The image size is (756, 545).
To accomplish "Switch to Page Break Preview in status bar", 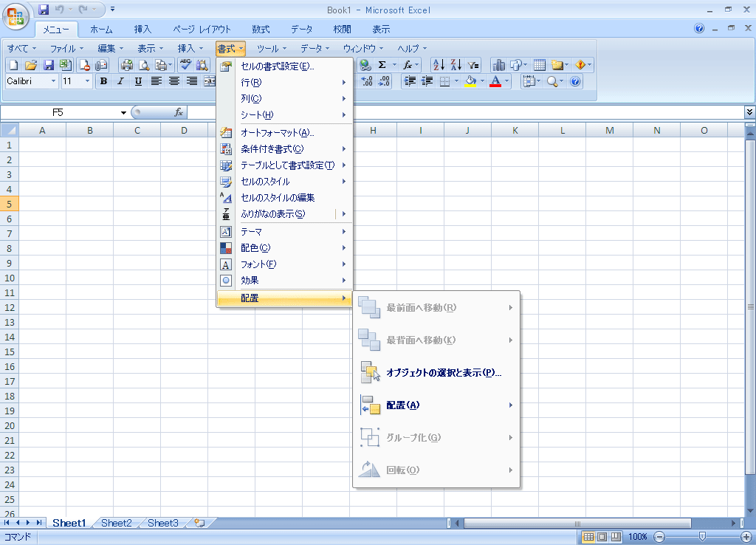I will click(x=616, y=537).
